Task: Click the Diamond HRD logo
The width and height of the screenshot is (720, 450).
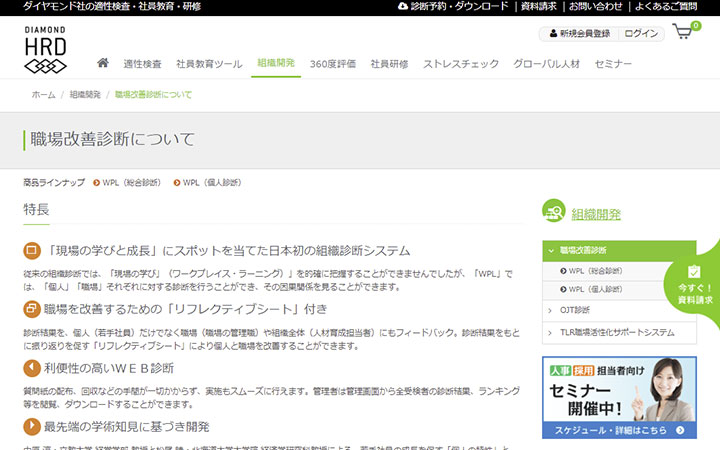Action: (x=45, y=50)
